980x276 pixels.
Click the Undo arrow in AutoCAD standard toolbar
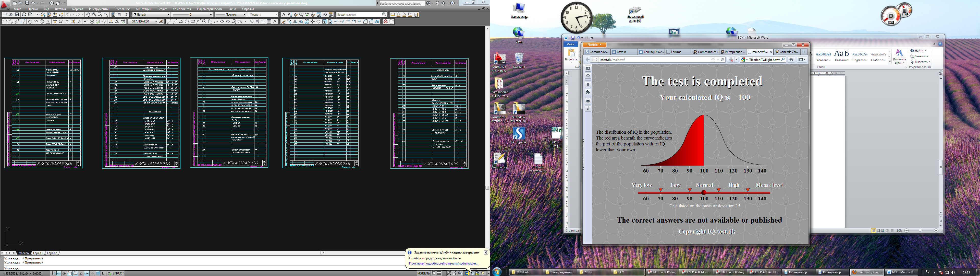coord(69,15)
